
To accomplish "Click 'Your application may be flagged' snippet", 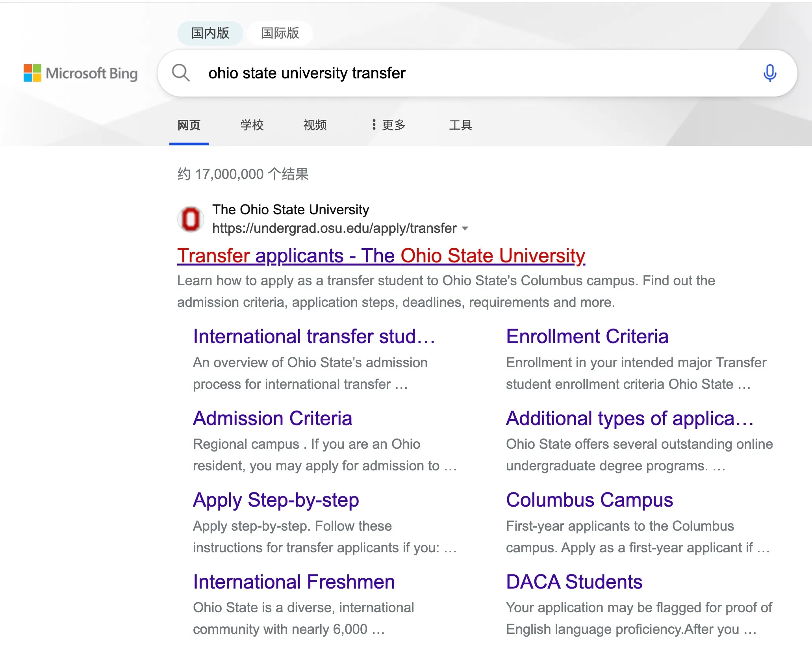I will 639,618.
